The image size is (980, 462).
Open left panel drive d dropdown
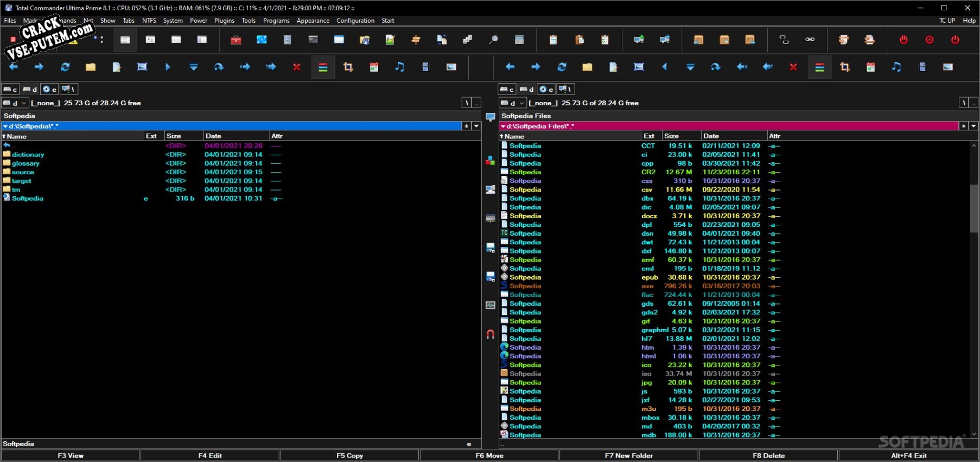[15, 103]
